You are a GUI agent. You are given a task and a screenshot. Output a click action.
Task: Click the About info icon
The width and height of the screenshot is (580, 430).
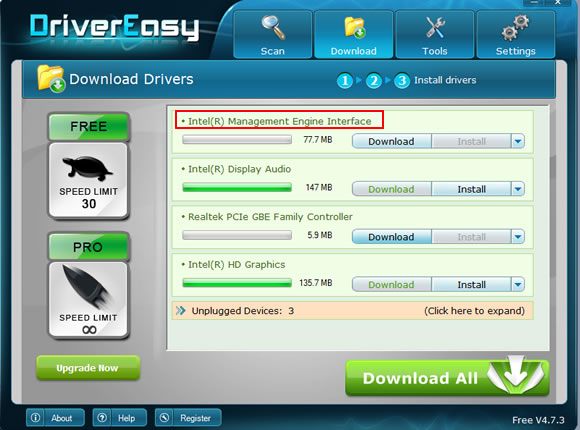coord(36,418)
